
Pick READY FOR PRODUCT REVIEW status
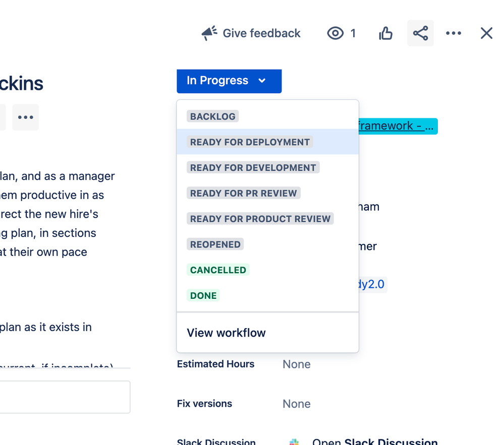point(260,219)
